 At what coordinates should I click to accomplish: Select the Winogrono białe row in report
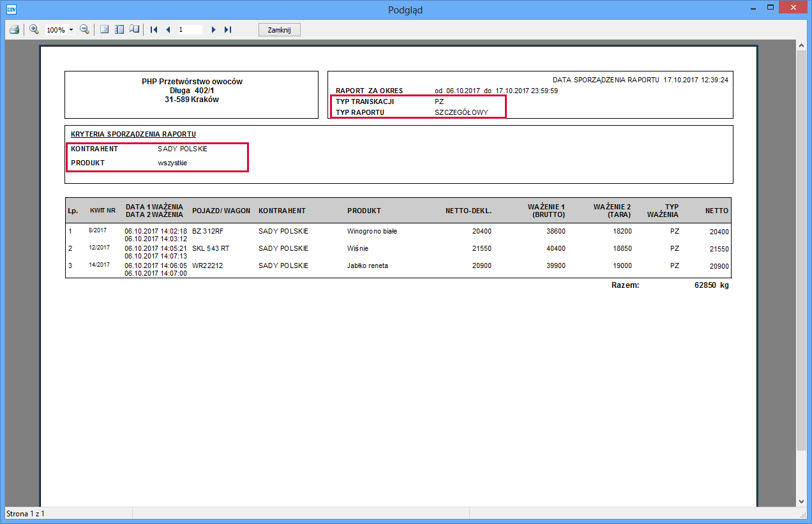[x=372, y=231]
